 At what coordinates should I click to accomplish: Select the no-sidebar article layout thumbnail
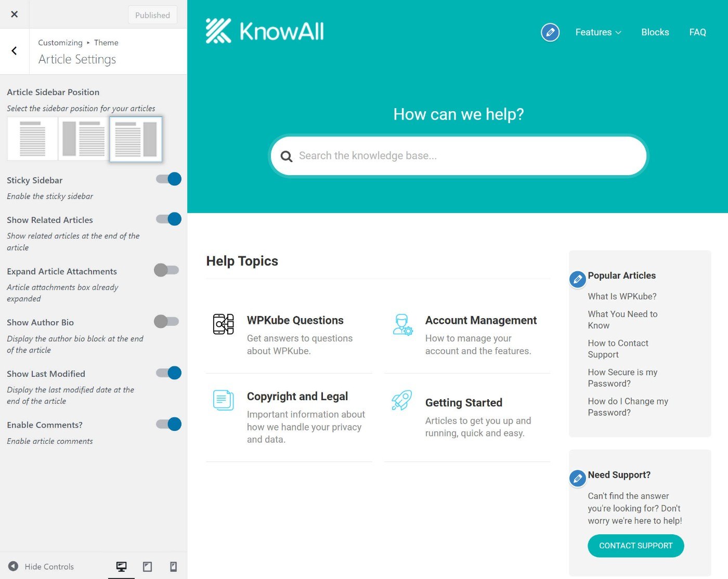[x=33, y=139]
